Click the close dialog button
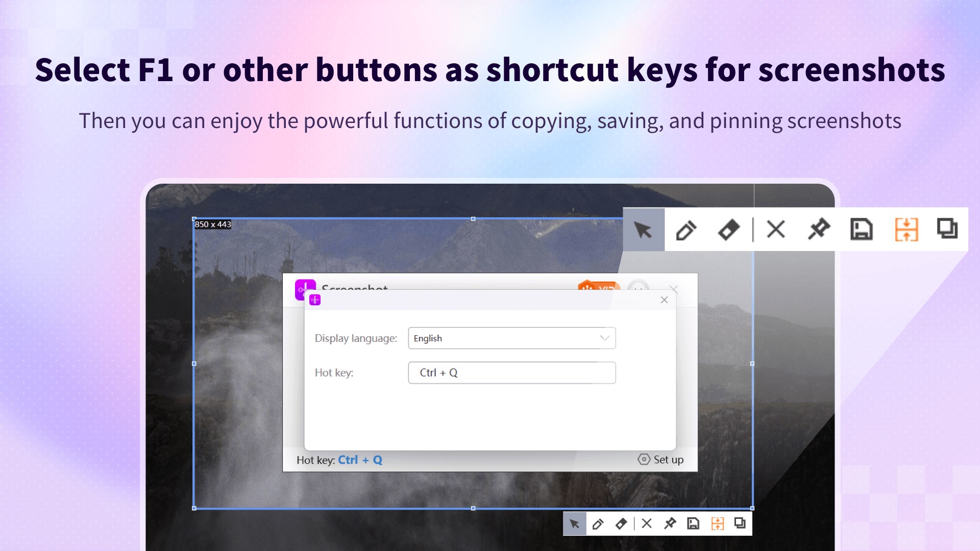 click(664, 299)
